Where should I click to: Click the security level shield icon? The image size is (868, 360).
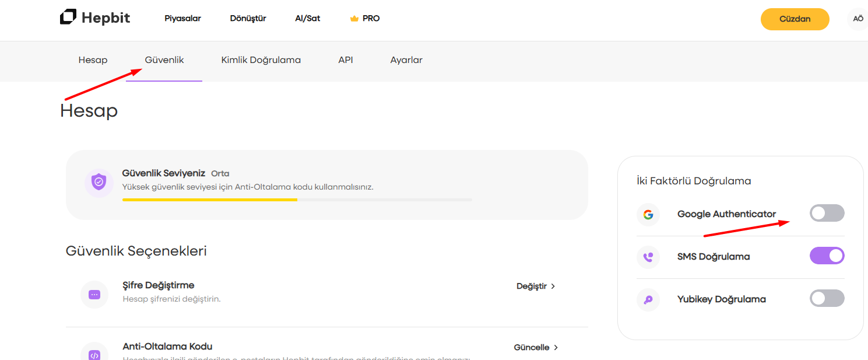(x=99, y=182)
